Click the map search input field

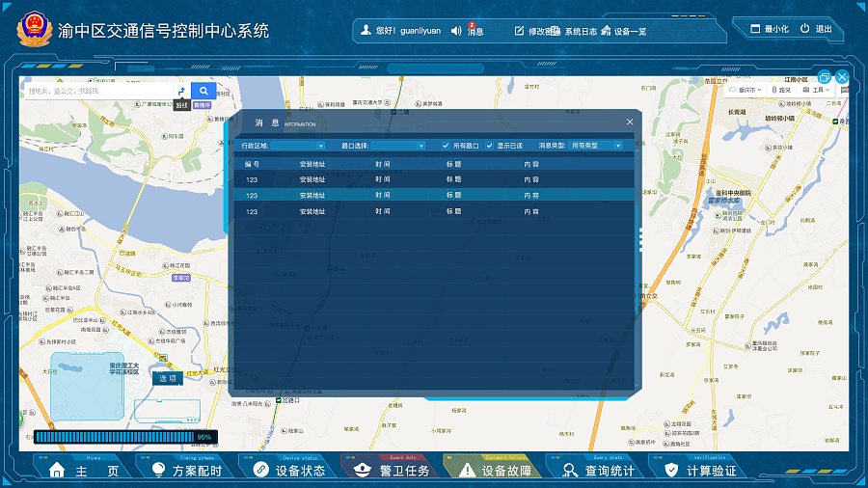pyautogui.click(x=98, y=91)
